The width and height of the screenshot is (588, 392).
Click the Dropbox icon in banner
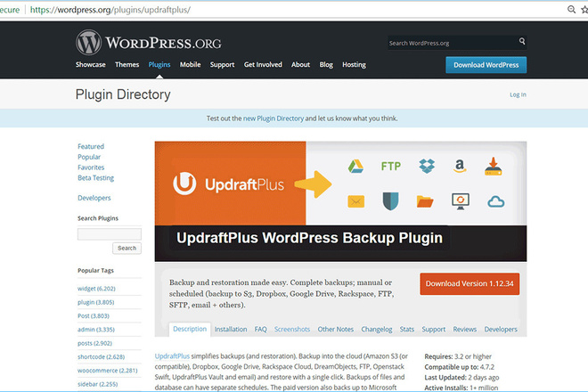[427, 166]
